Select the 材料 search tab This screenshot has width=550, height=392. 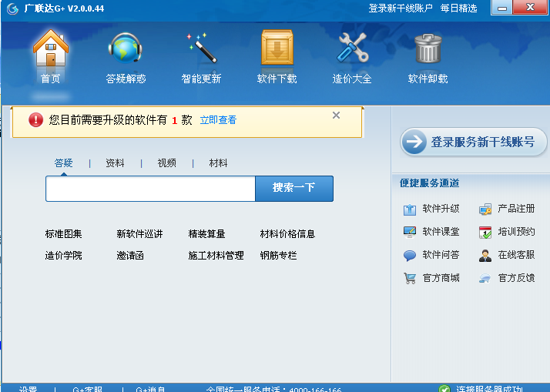pyautogui.click(x=218, y=163)
